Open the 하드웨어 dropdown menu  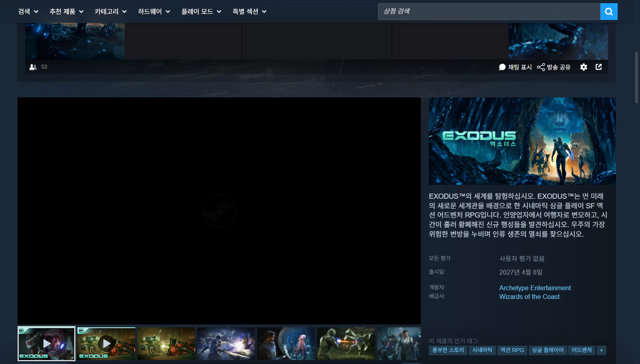(154, 12)
